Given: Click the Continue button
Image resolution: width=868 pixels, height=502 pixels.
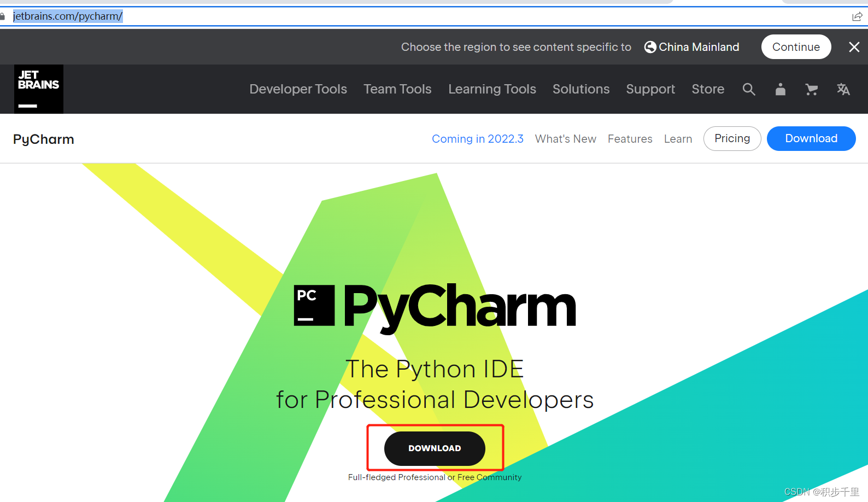Looking at the screenshot, I should click(x=796, y=47).
